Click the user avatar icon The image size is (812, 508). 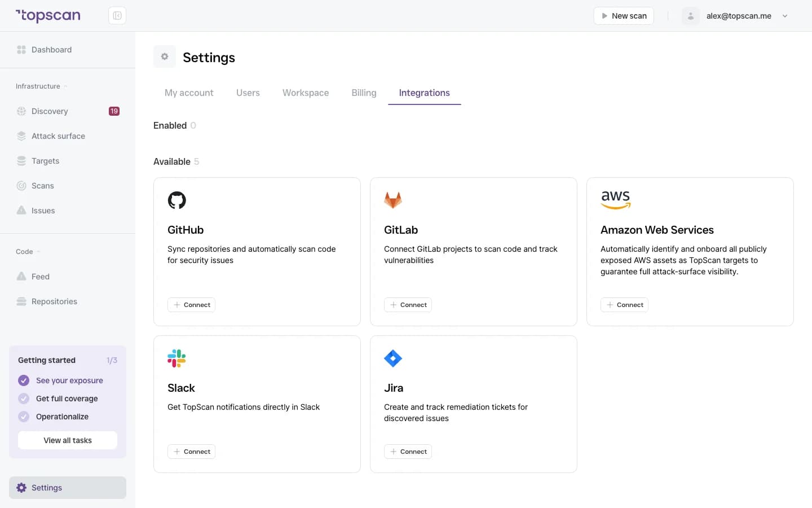[x=691, y=16]
